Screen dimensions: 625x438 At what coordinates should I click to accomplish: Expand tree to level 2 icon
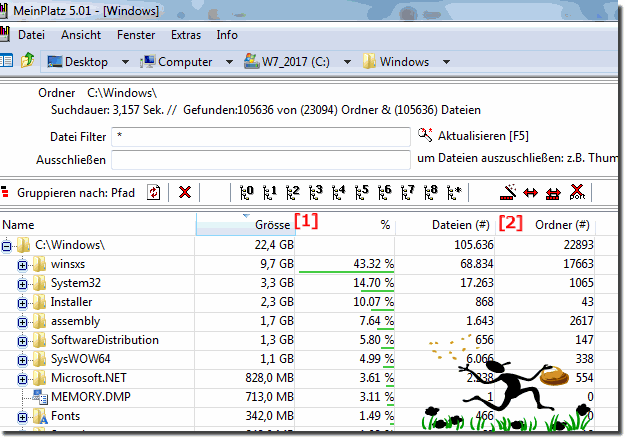(293, 192)
